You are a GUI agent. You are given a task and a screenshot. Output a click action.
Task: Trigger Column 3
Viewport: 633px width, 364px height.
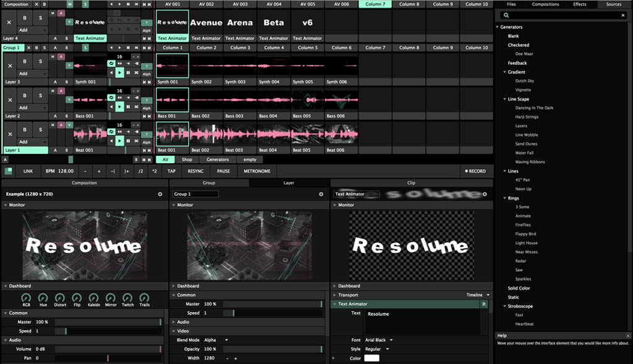pyautogui.click(x=240, y=48)
